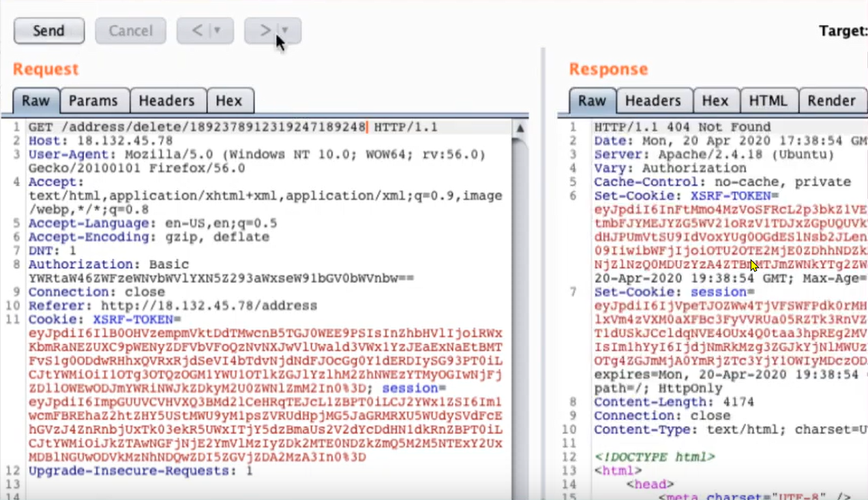Open the request Headers tab
The width and height of the screenshot is (868, 500).
point(166,101)
